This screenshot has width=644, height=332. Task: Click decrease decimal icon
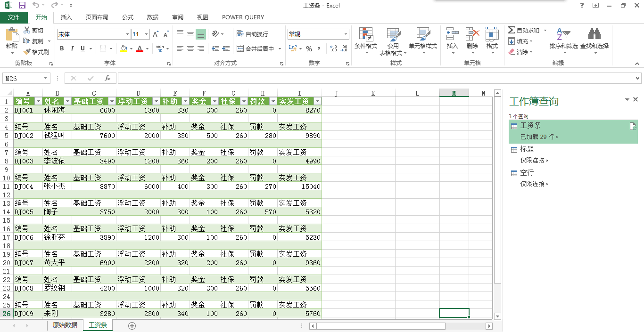(x=344, y=49)
